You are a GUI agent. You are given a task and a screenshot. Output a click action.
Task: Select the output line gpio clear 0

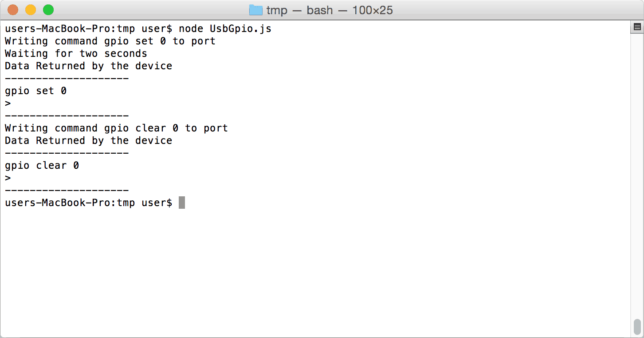tap(42, 165)
